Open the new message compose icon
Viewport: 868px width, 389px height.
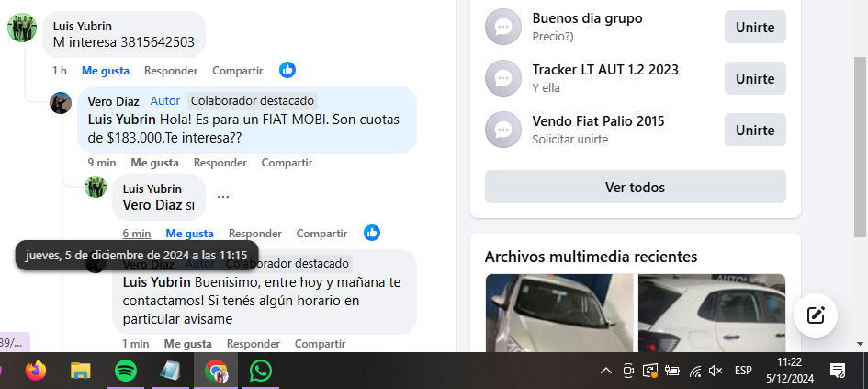point(816,315)
